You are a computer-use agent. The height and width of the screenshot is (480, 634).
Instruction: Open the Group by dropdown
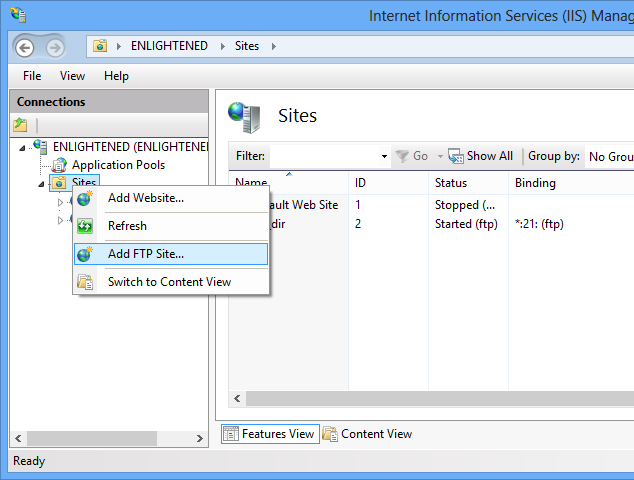608,156
